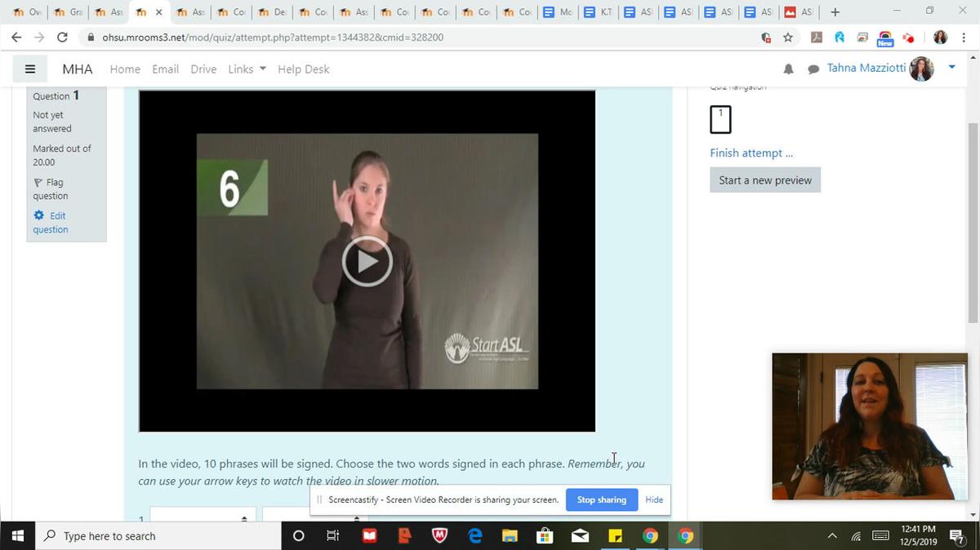The height and width of the screenshot is (550, 980).
Task: Open the first answer dropdown for phrase 1
Action: (x=203, y=515)
